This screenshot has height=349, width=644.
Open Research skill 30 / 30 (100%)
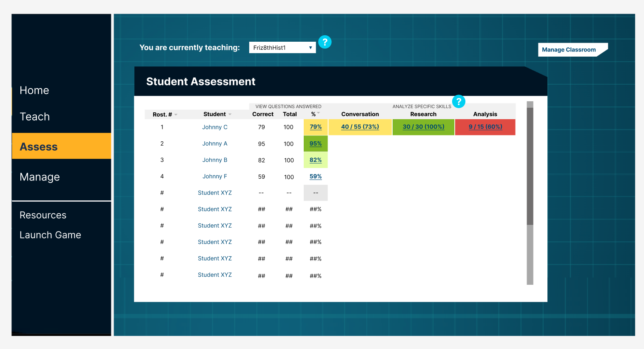pyautogui.click(x=423, y=127)
